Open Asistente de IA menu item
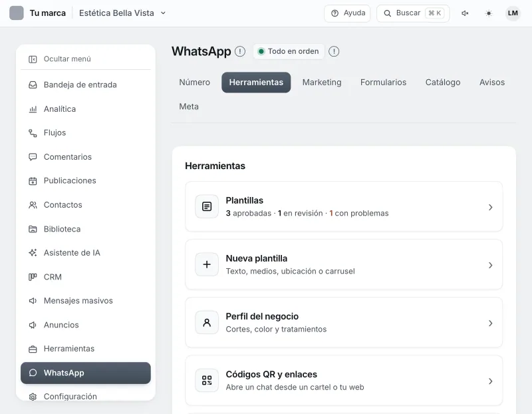Screen dimensions: 532x414 [x=86, y=253]
